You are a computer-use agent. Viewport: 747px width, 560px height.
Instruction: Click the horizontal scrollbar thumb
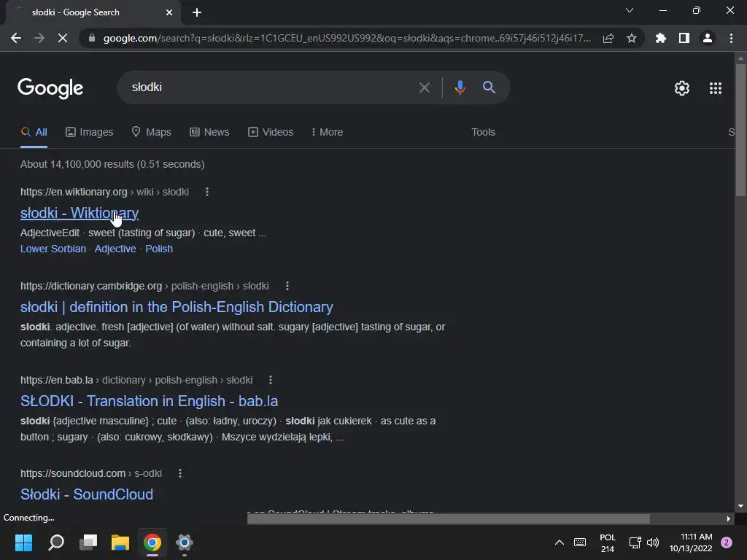(x=449, y=518)
